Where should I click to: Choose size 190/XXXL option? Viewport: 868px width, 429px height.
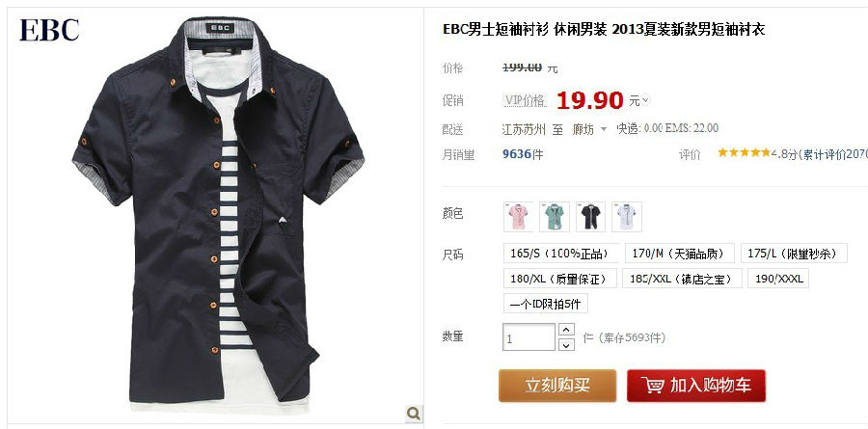[778, 279]
